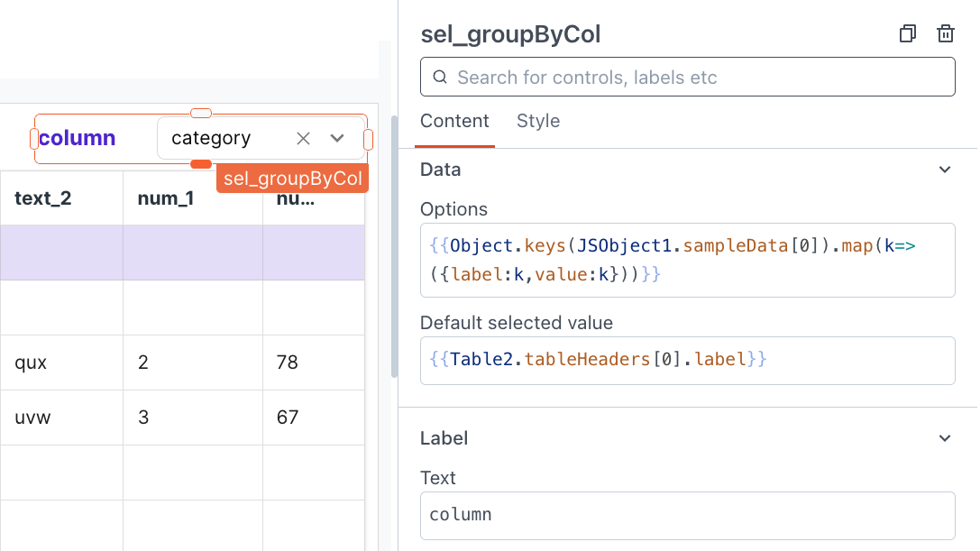Screen dimensions: 980x551
Task: Edit the Default selected value field
Action: click(687, 359)
